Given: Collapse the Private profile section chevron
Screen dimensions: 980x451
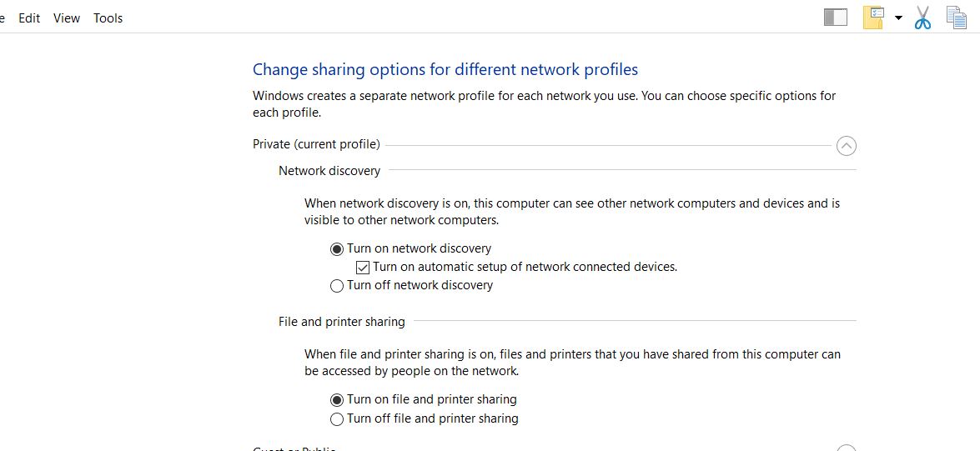Looking at the screenshot, I should (847, 146).
